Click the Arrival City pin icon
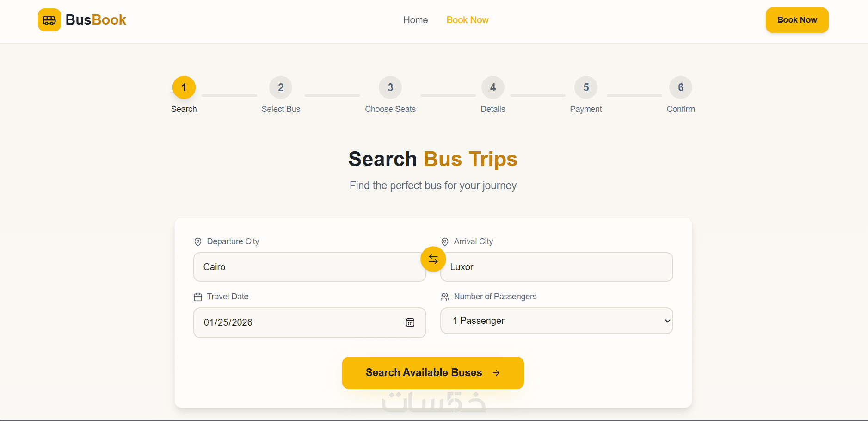This screenshot has height=421, width=868. coord(445,242)
